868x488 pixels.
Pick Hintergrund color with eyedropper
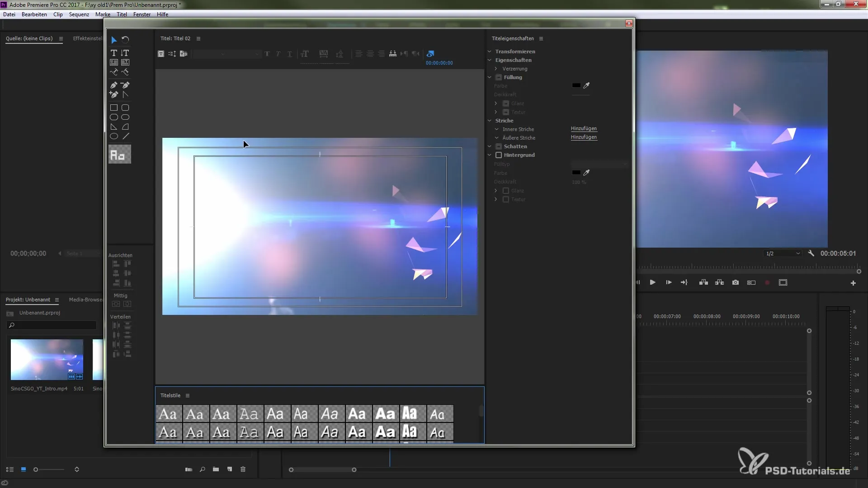(x=586, y=173)
